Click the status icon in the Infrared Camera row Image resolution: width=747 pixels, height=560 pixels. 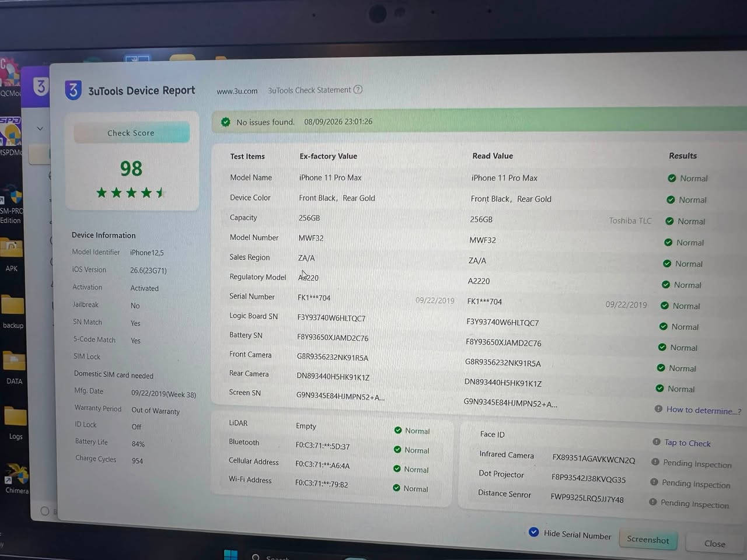655,462
